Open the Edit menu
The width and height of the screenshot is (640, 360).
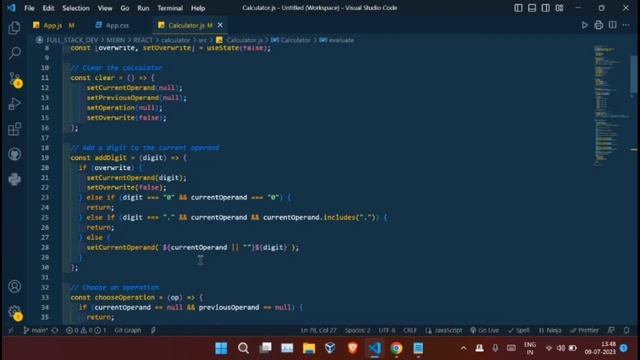coord(48,8)
